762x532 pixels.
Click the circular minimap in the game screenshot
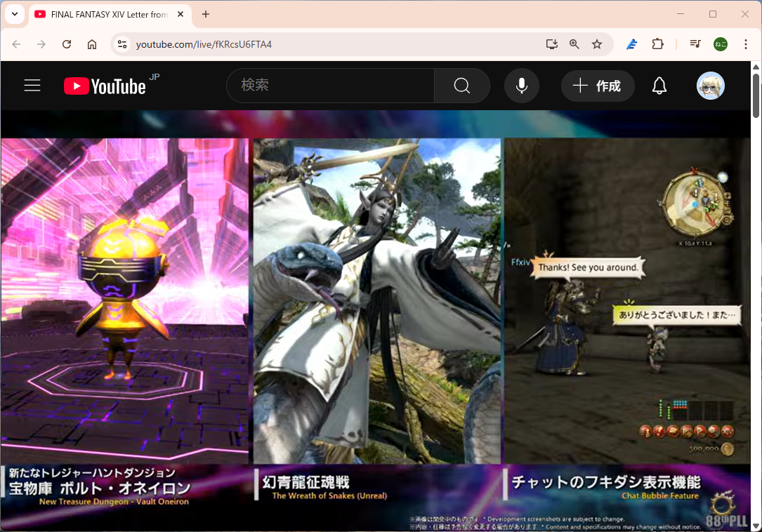point(695,204)
